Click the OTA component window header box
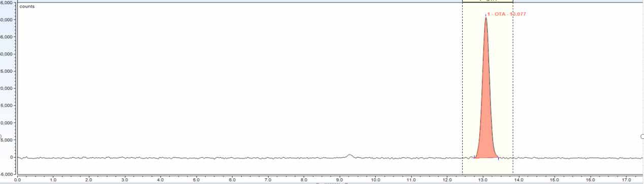 (488, 1)
